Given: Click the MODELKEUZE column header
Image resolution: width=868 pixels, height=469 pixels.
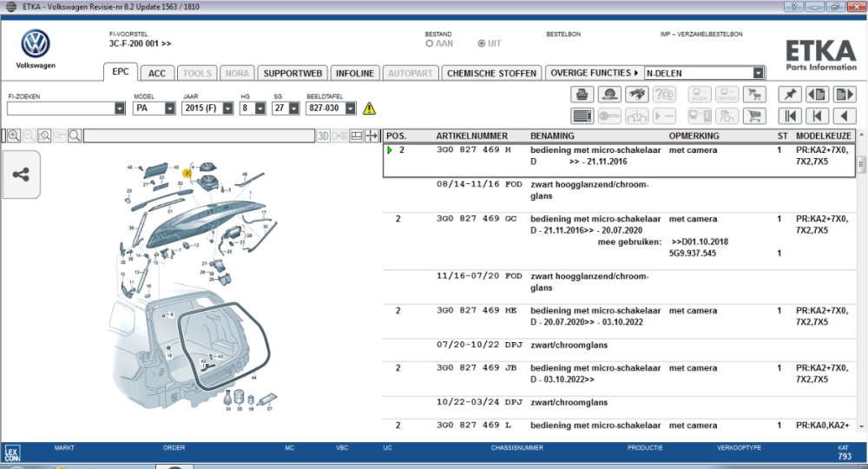Looking at the screenshot, I should coord(823,135).
